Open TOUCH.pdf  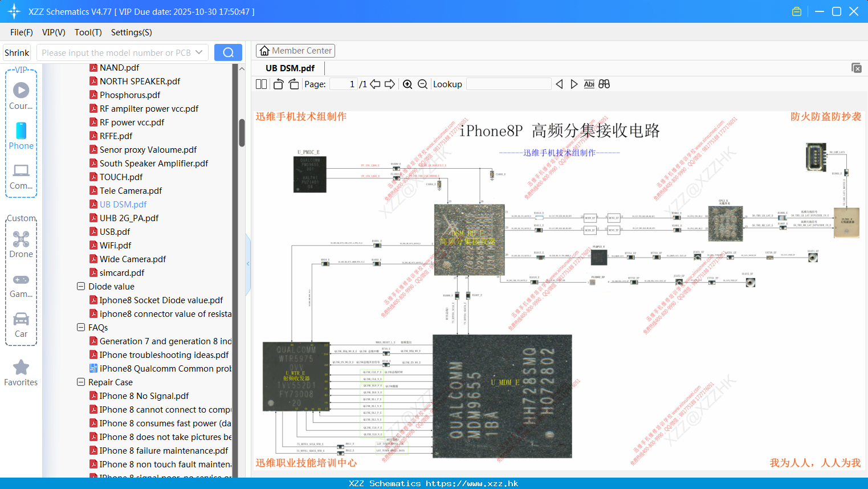121,177
